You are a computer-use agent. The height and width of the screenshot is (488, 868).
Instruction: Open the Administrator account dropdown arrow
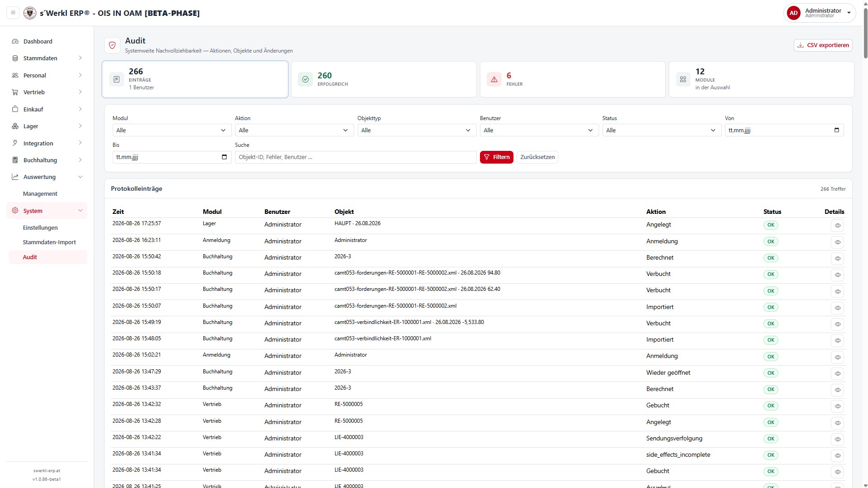coord(849,13)
